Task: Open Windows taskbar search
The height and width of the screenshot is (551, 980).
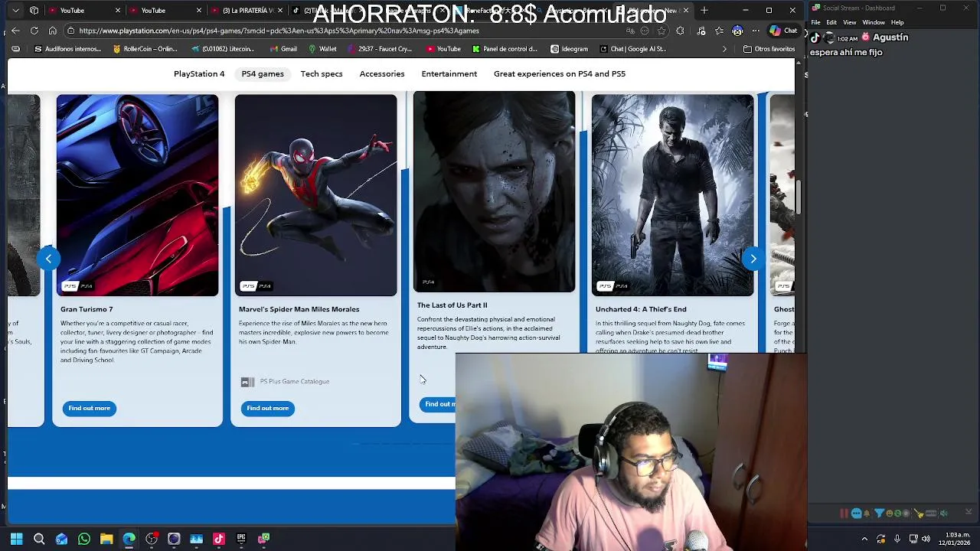Action: tap(39, 539)
